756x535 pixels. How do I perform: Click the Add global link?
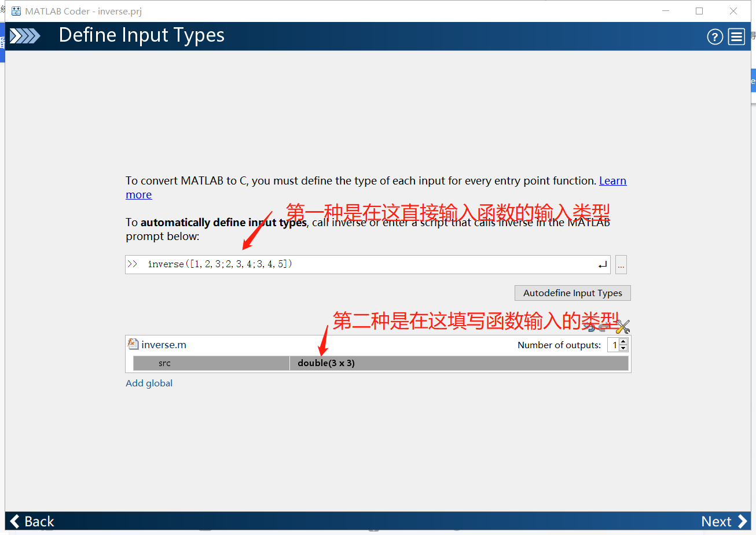click(149, 383)
